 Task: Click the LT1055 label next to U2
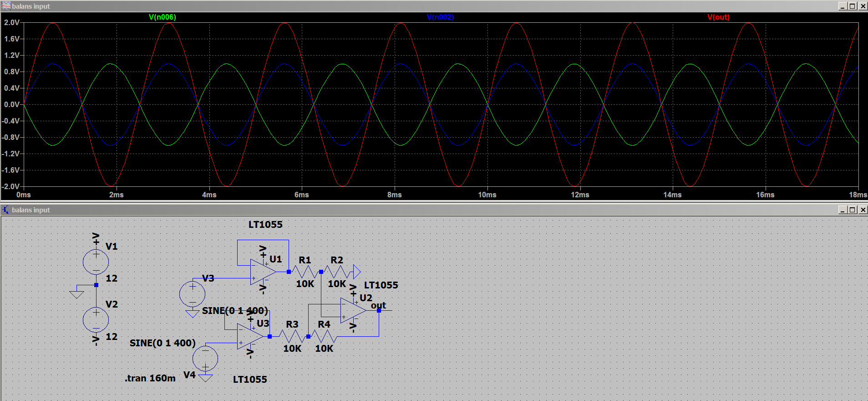381,285
